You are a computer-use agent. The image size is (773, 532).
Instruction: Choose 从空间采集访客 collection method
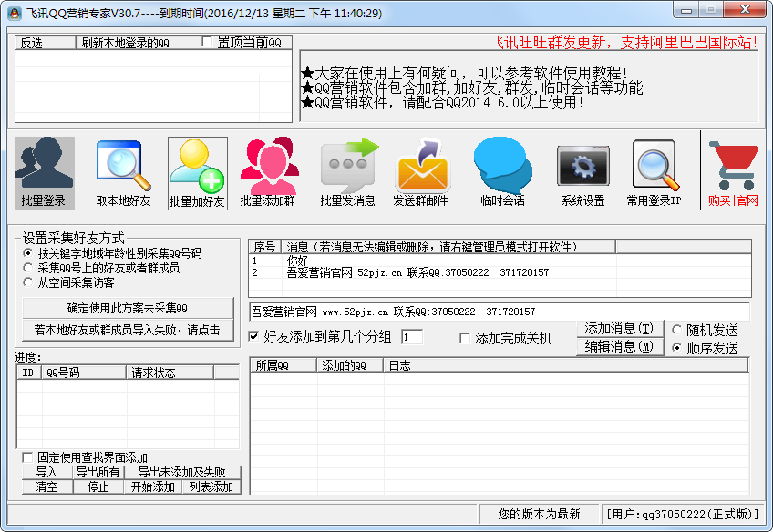click(28, 282)
